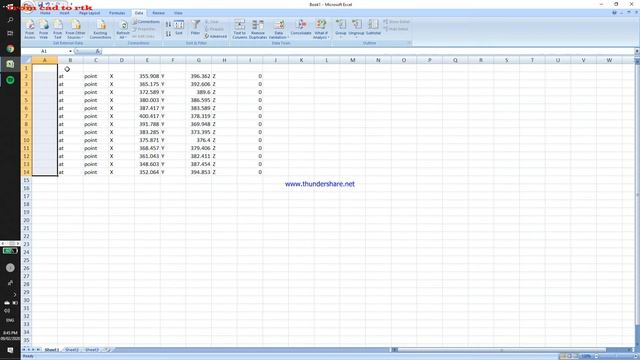Switch to the Page Layout ribbon tab
The height and width of the screenshot is (360, 640).
point(89,13)
